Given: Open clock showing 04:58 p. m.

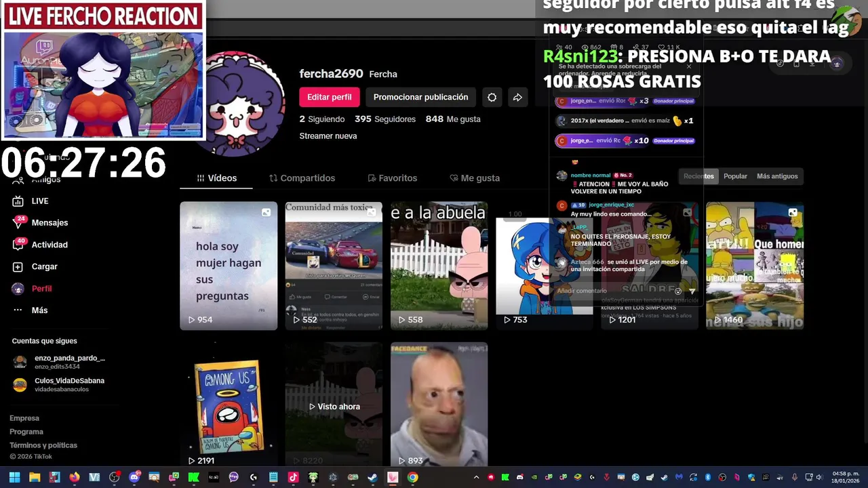Looking at the screenshot, I should click(846, 477).
